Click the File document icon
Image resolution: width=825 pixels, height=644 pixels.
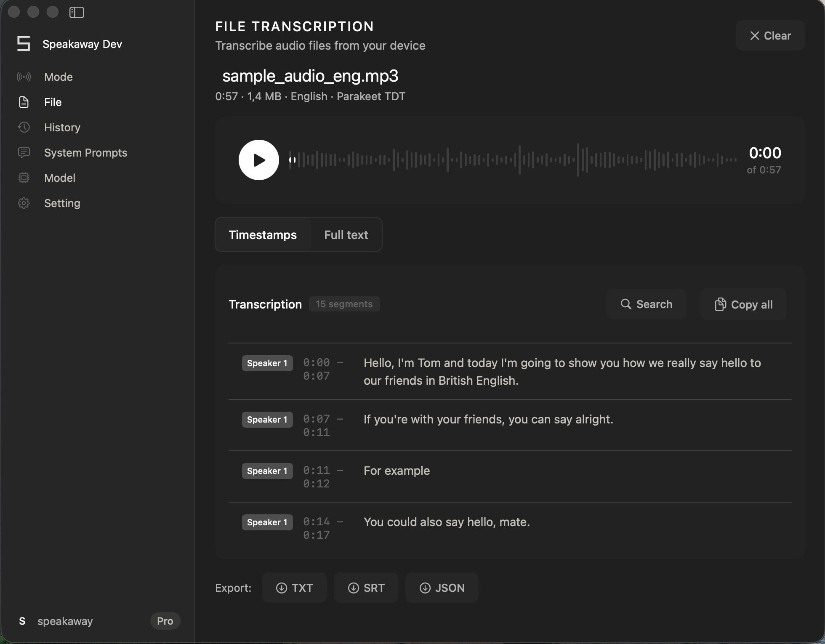click(24, 102)
